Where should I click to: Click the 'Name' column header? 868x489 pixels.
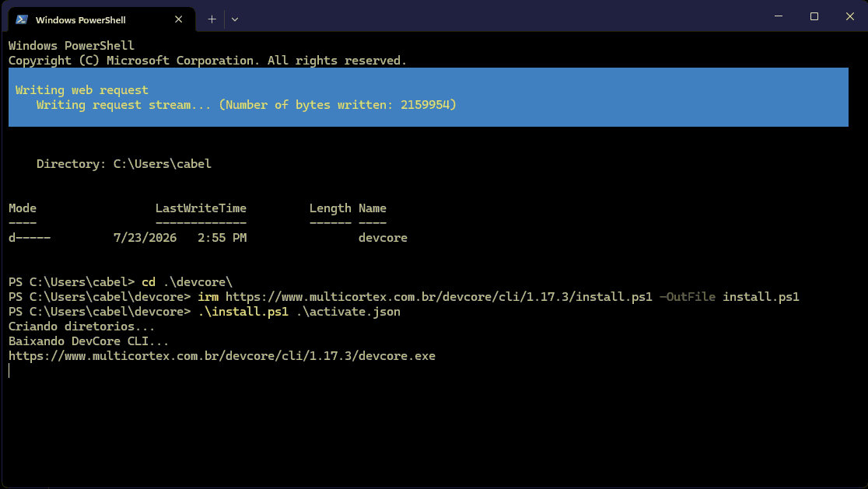pos(372,208)
